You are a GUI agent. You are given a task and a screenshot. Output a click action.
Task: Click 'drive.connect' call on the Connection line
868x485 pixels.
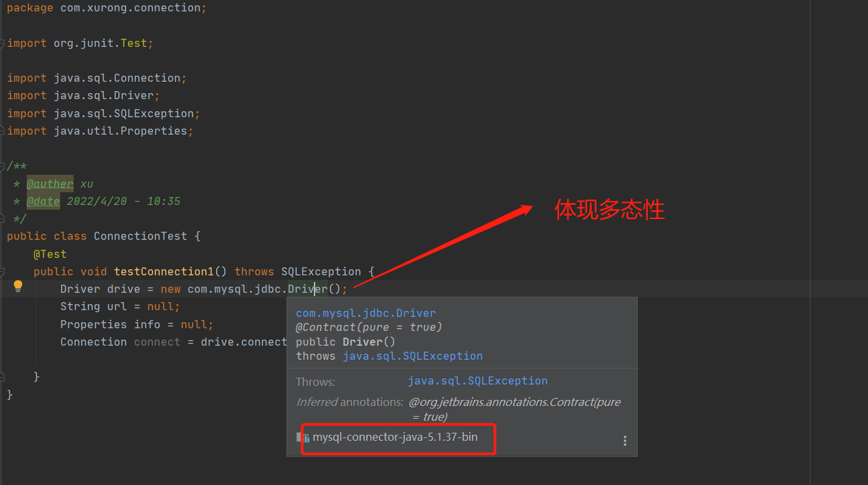pyautogui.click(x=244, y=342)
